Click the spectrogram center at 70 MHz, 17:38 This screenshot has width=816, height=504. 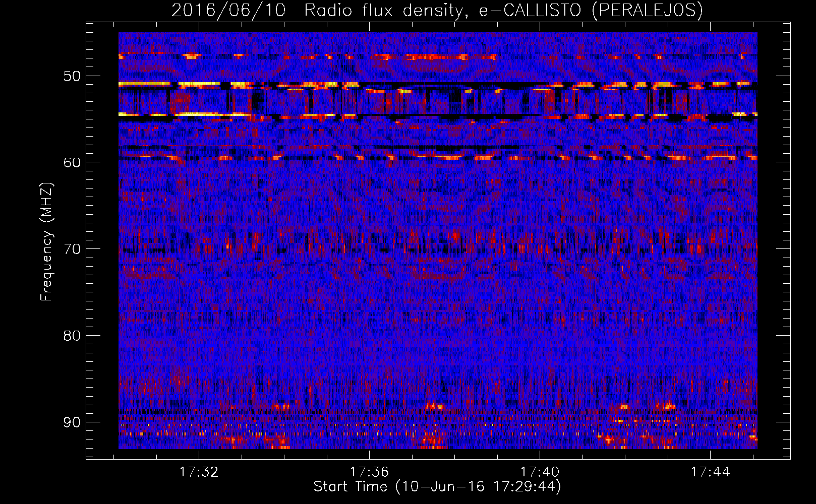coord(455,248)
